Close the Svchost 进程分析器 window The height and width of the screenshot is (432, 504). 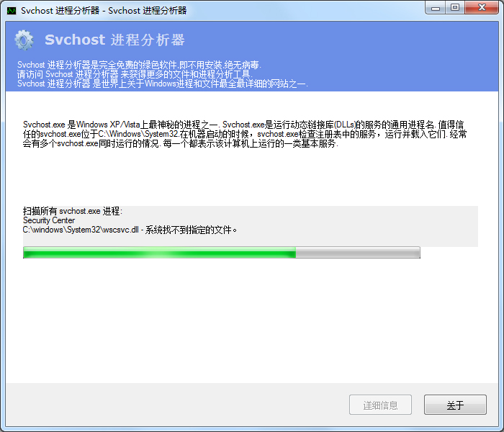tap(482, 7)
